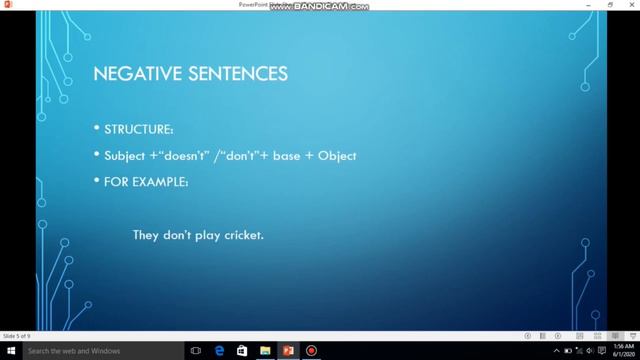Viewport: 640px width, 360px height.
Task: Open the Bandicam recorder taskbar icon
Action: tap(311, 351)
